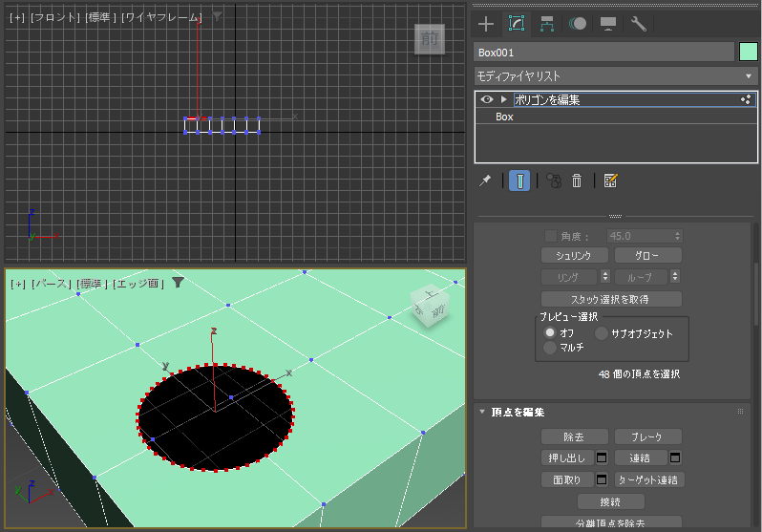The width and height of the screenshot is (762, 532).
Task: Click the 頂点を編集 rollout grip handle
Action: point(740,412)
